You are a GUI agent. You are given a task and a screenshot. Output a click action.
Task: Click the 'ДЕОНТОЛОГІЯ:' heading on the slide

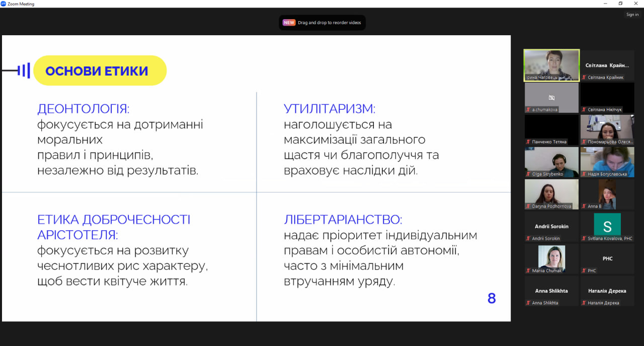click(84, 109)
